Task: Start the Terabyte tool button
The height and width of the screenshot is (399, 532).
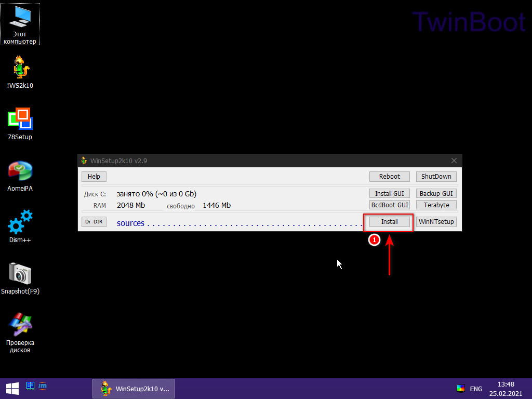Action: [436, 205]
